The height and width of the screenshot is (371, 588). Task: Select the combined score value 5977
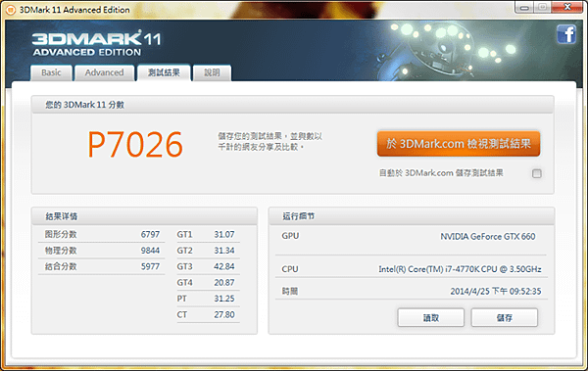150,267
